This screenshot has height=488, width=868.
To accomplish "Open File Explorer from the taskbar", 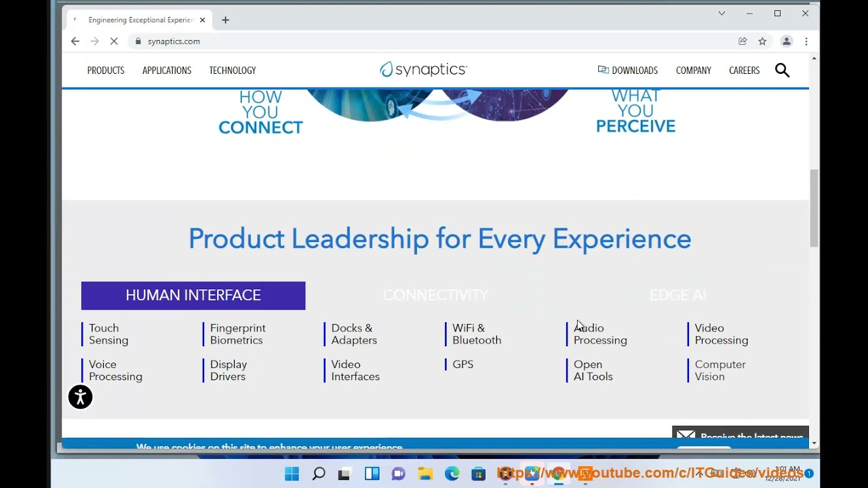I will (425, 474).
